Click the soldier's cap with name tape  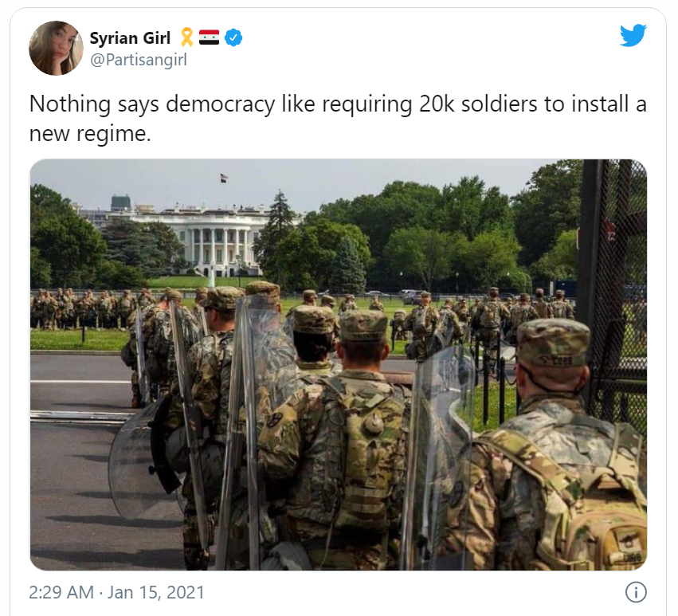click(554, 343)
